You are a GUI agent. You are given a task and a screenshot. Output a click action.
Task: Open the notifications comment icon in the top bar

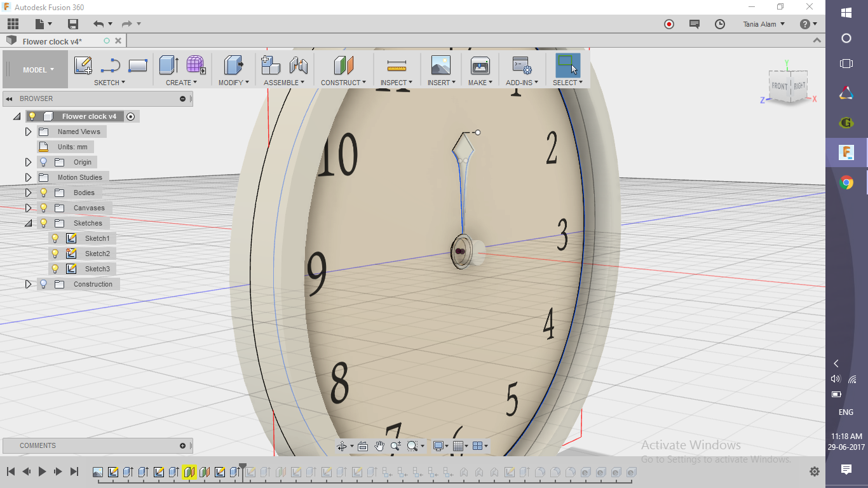point(695,24)
